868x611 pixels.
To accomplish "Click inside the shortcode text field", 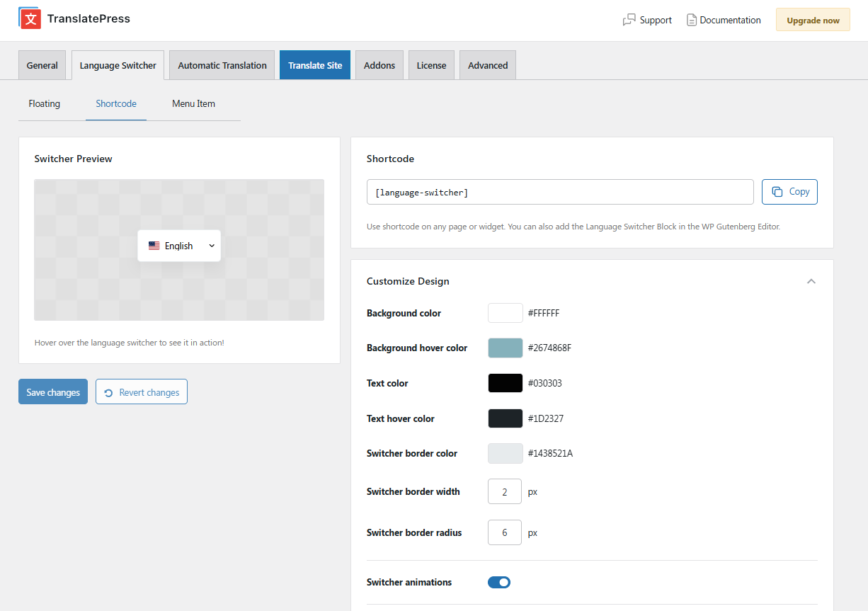I will click(x=559, y=191).
